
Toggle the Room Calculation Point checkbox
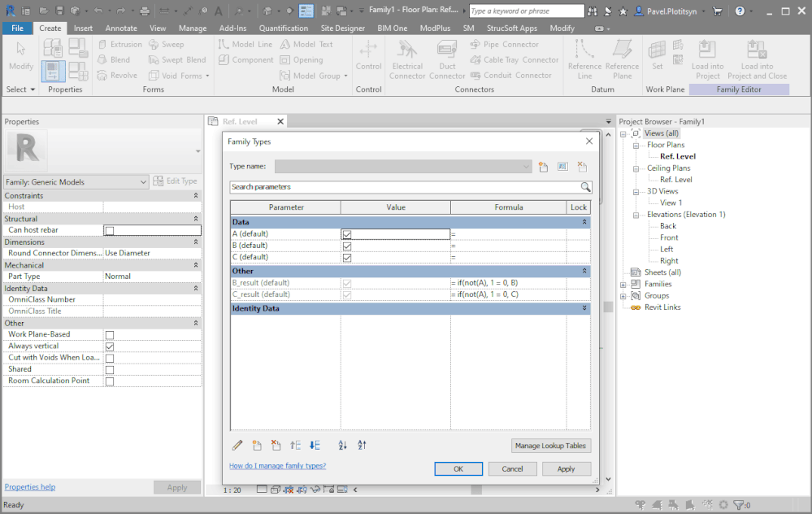point(110,381)
